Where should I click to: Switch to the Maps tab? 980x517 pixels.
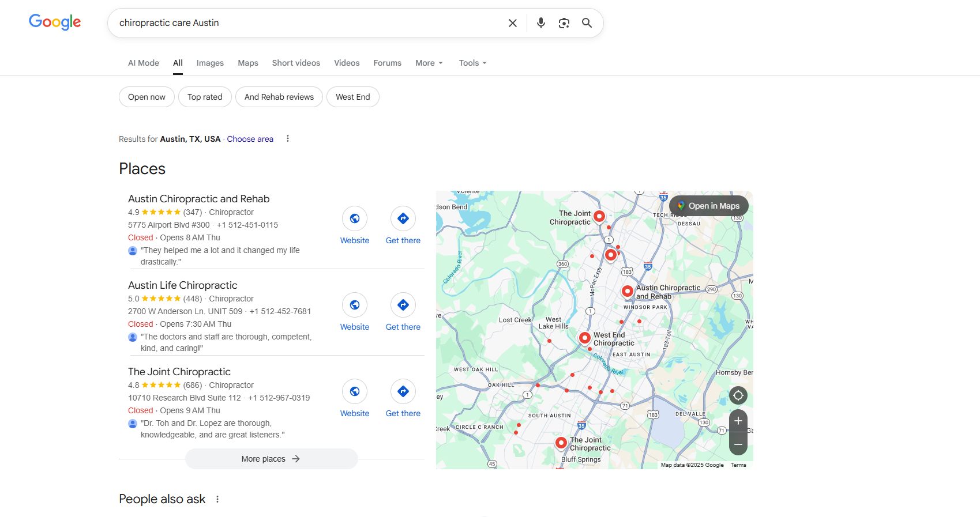[248, 63]
